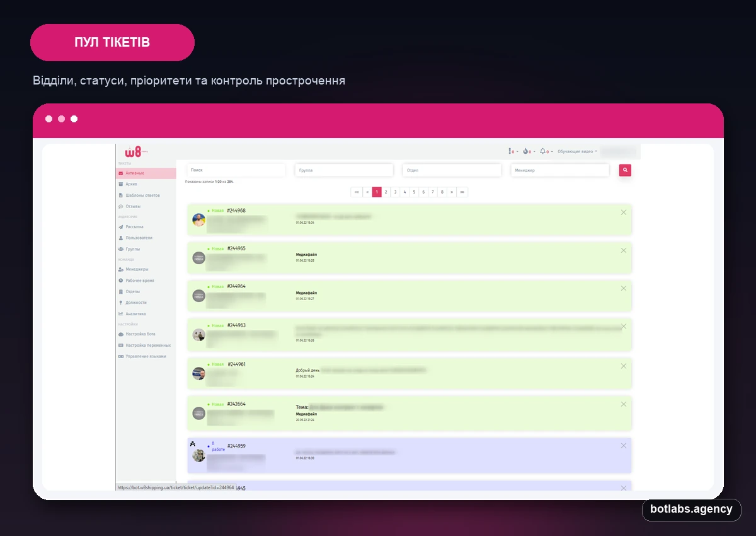This screenshot has width=756, height=536.
Task: Jump to last page with »» button
Action: point(462,192)
